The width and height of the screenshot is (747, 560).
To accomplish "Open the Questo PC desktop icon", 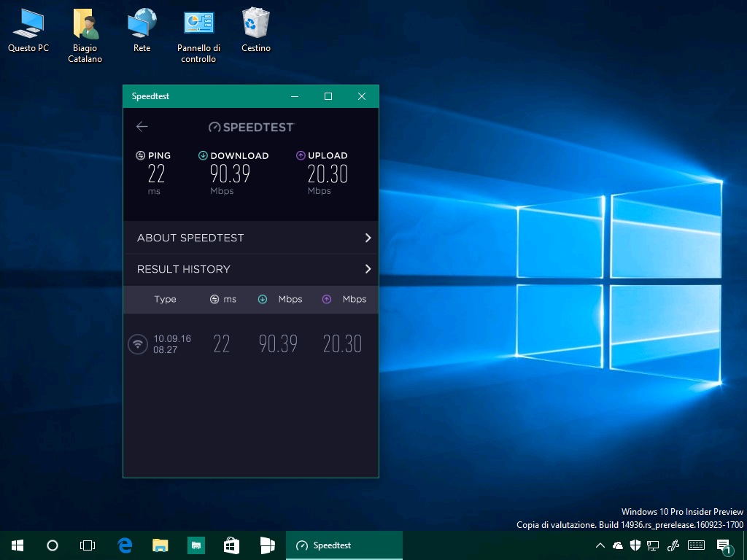I will point(28,29).
